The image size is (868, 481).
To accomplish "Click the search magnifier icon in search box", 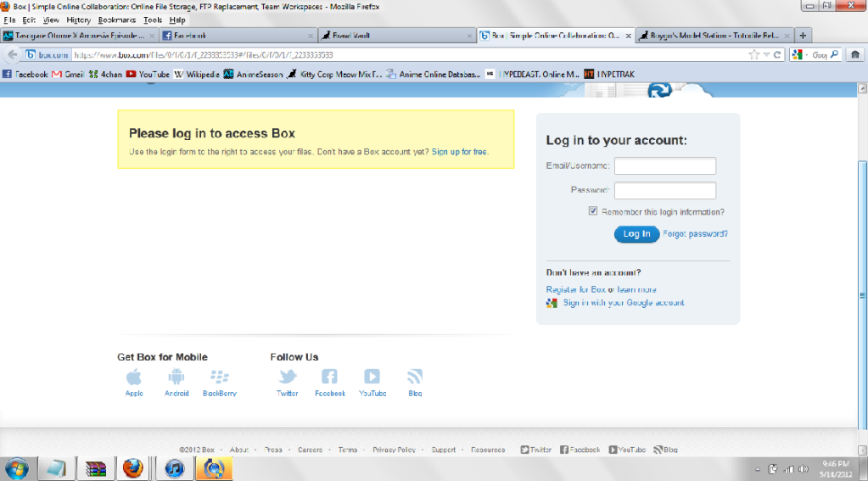I will [x=834, y=55].
